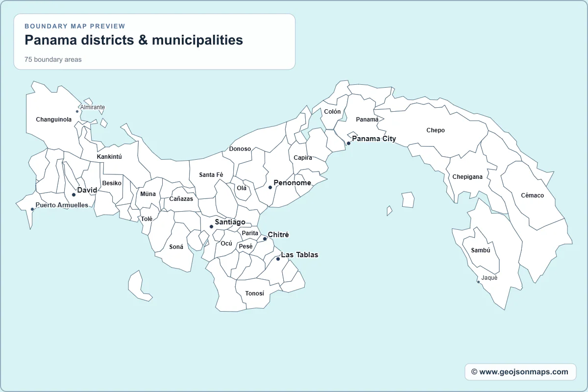
Task: Click the Chitré city marker dot
Action: pyautogui.click(x=265, y=239)
